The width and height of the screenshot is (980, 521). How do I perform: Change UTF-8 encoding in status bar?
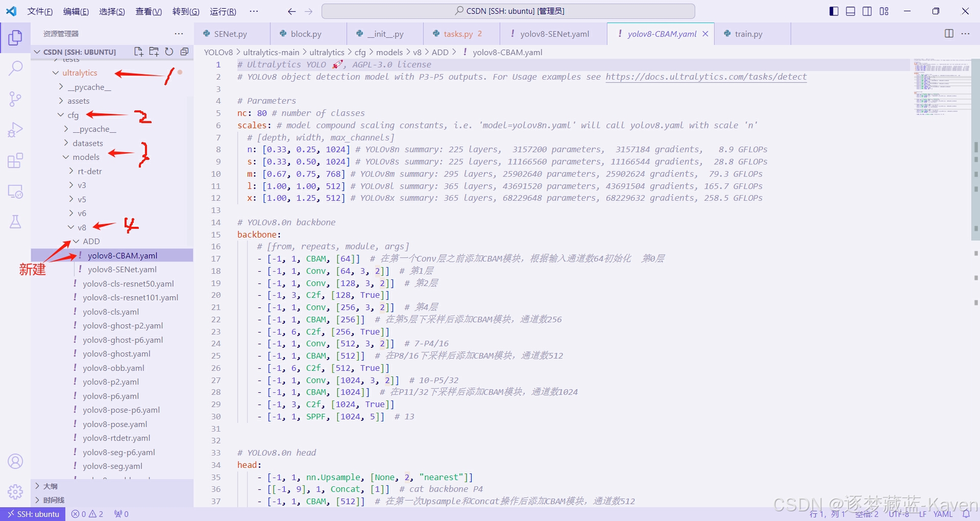point(899,514)
